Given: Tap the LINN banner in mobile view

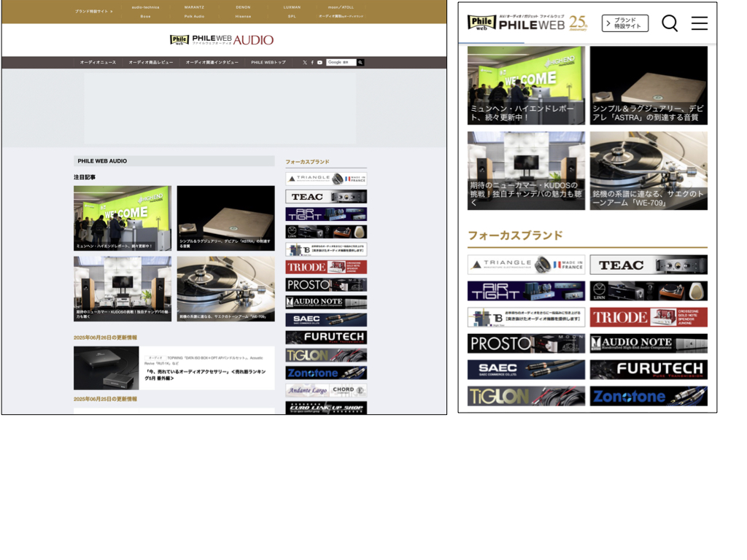Looking at the screenshot, I should (649, 291).
